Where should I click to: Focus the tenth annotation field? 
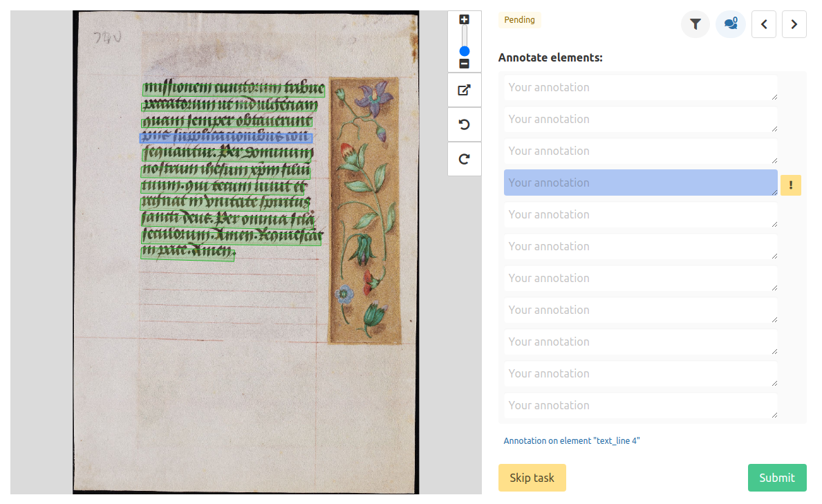pos(641,373)
